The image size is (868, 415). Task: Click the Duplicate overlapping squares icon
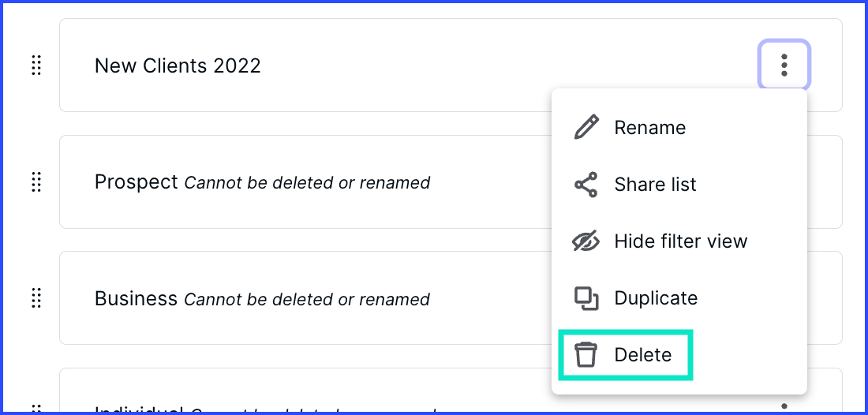click(x=586, y=298)
